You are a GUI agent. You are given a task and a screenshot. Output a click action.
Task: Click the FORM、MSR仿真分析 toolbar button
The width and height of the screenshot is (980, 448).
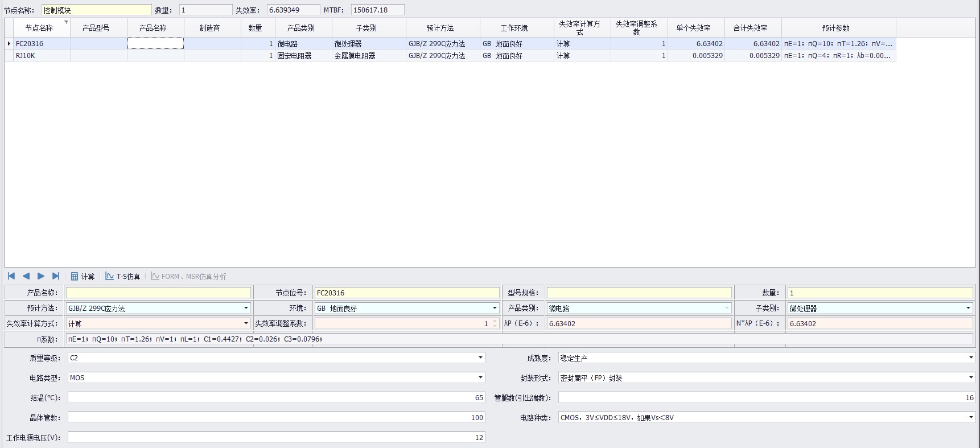188,277
